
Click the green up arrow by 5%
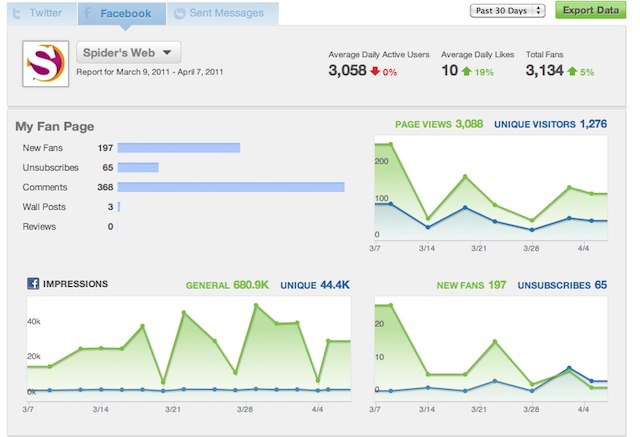[572, 71]
